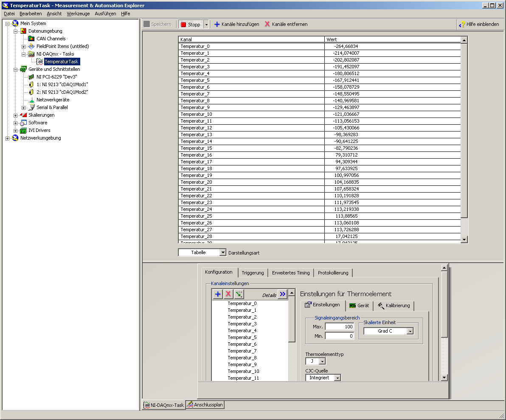Viewport: 506px width, 420px height.
Task: Click the Hilfe einblenden help icon
Action: [462, 25]
